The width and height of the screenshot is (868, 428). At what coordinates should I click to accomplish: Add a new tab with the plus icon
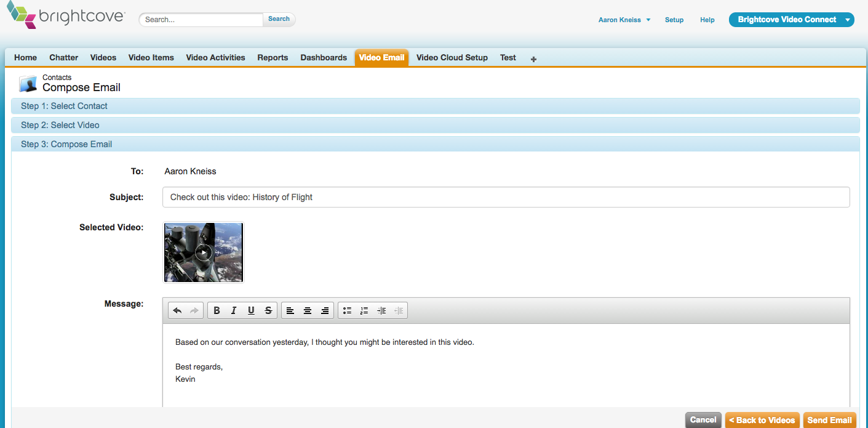coord(533,59)
